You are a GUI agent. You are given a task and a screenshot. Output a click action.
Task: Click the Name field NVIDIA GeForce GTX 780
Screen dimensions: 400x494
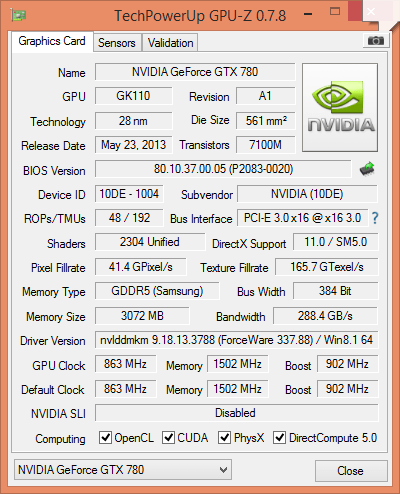[x=195, y=72]
